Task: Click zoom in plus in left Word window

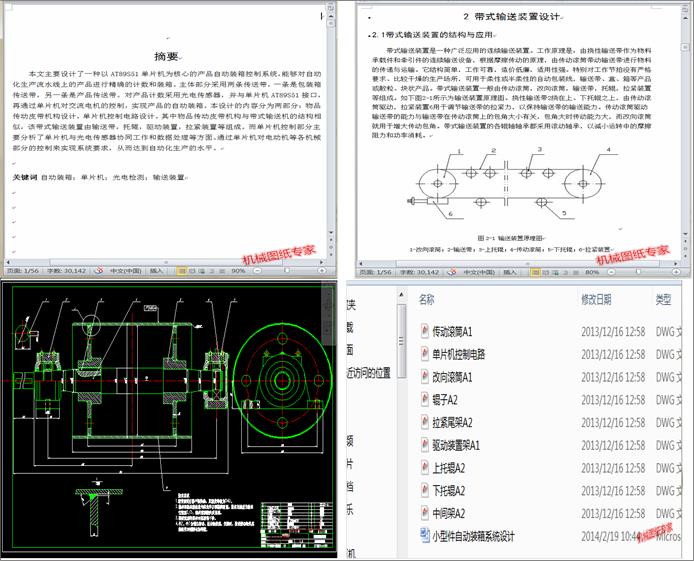Action: tap(322, 271)
